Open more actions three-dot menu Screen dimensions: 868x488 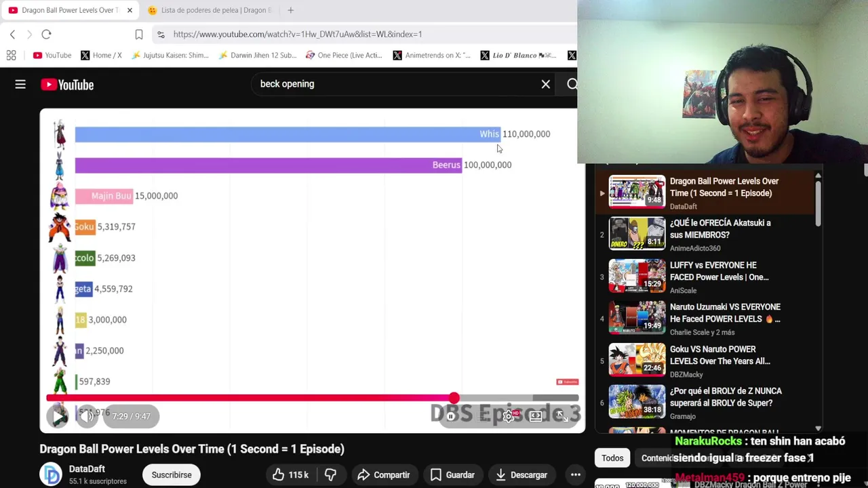click(x=575, y=474)
